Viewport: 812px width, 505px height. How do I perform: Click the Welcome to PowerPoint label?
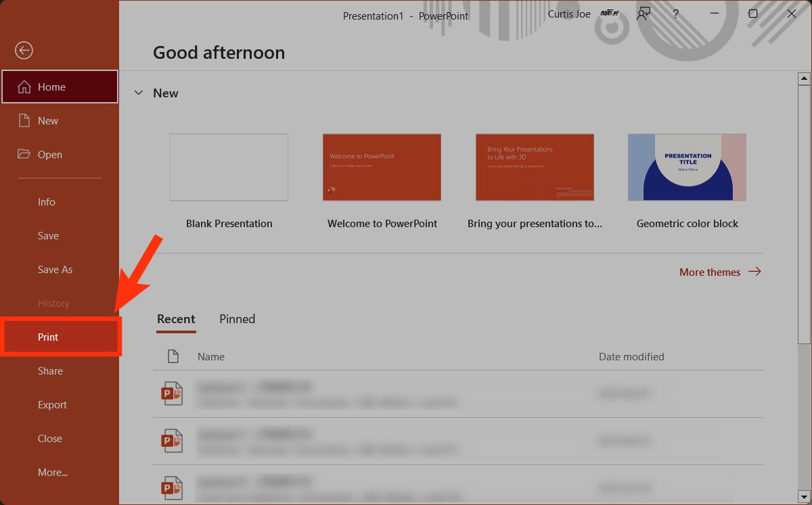pyautogui.click(x=382, y=223)
